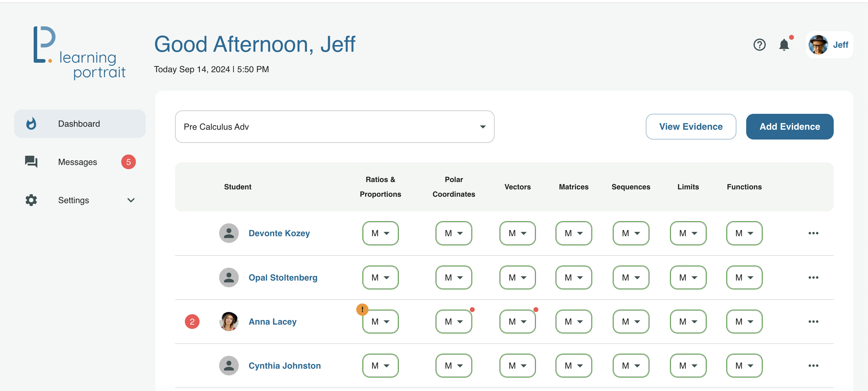Open Devonte Kozey's Ratios & Proportions grade dropdown
This screenshot has width=868, height=391.
click(x=380, y=233)
